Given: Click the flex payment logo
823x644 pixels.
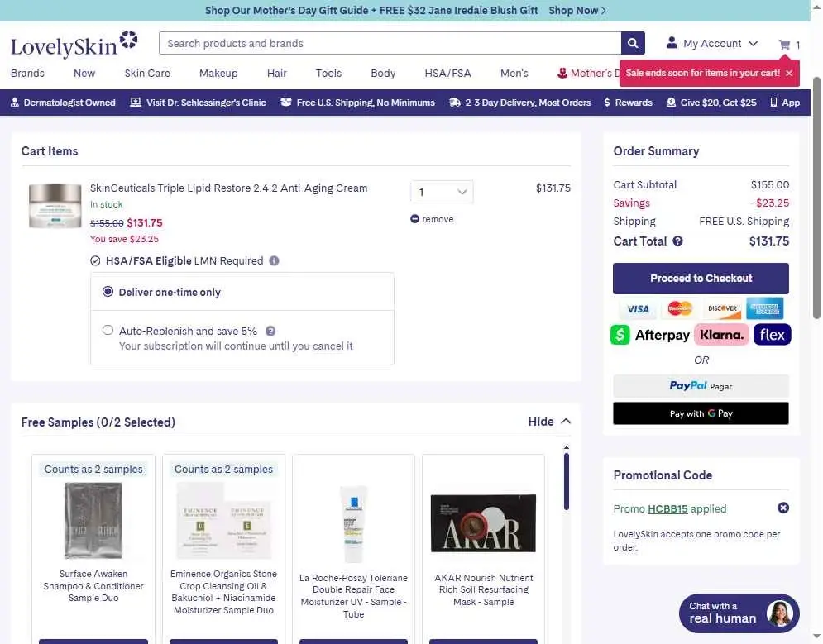Looking at the screenshot, I should (772, 335).
